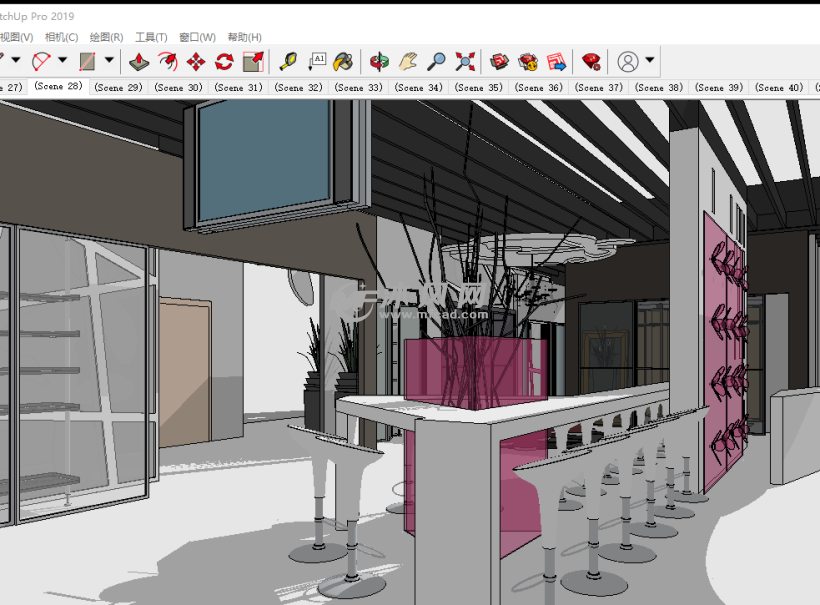Open the Extension Manager ruby icon
The height and width of the screenshot is (605, 820).
coord(591,62)
